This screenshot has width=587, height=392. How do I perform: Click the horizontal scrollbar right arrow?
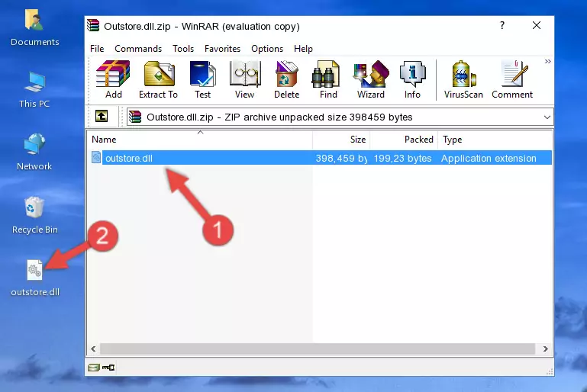[x=546, y=349]
